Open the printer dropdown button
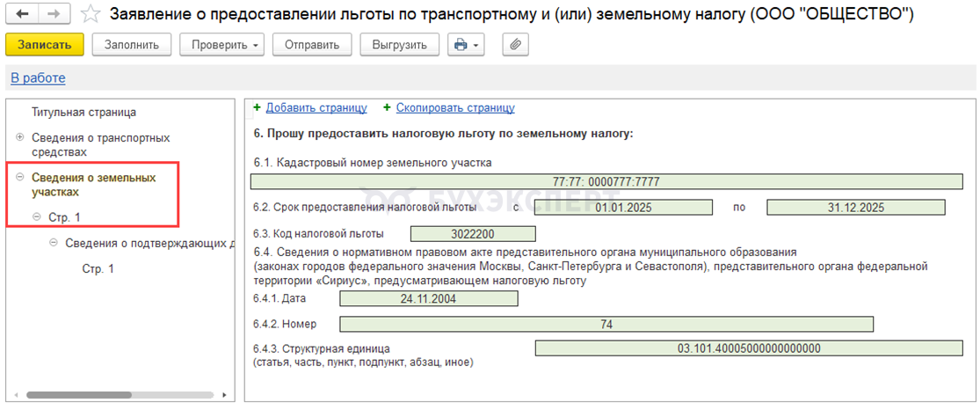980x403 pixels. [465, 45]
